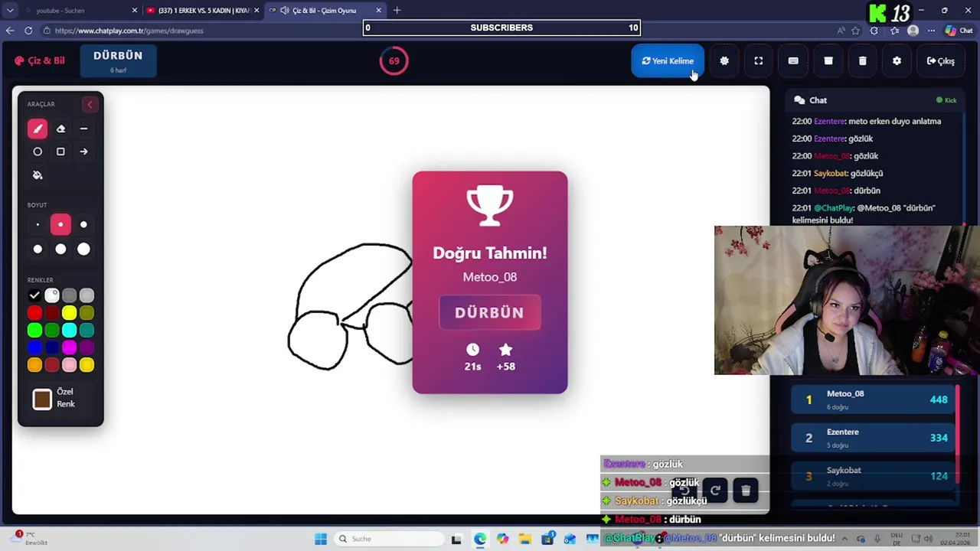Add page to favorites star
Image resolution: width=980 pixels, height=551 pixels.
coord(855,31)
